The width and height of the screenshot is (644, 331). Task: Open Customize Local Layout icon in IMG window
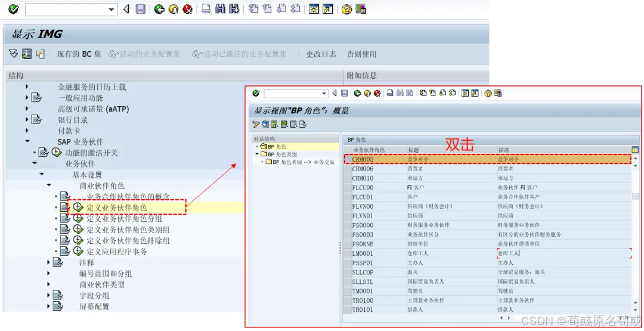[361, 9]
